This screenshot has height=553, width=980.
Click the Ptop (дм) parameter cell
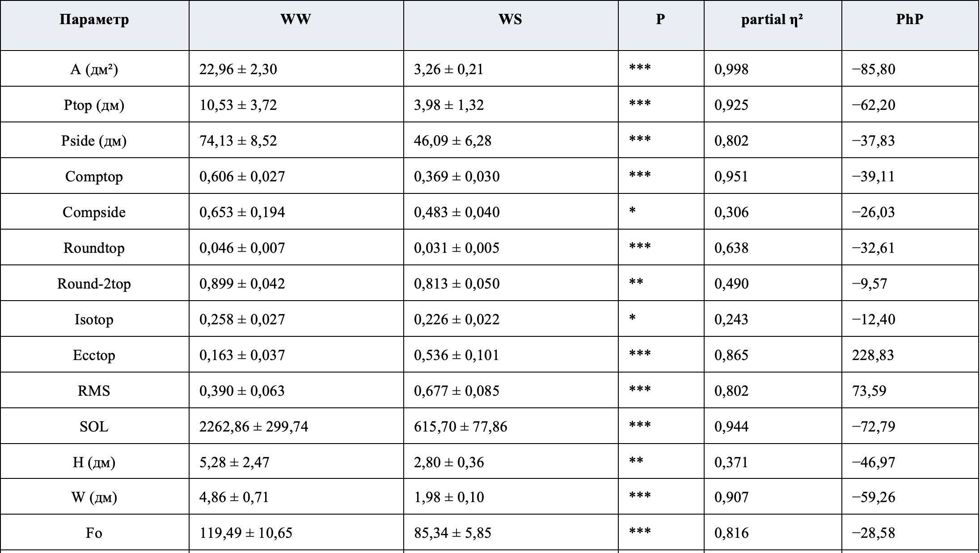tap(94, 105)
